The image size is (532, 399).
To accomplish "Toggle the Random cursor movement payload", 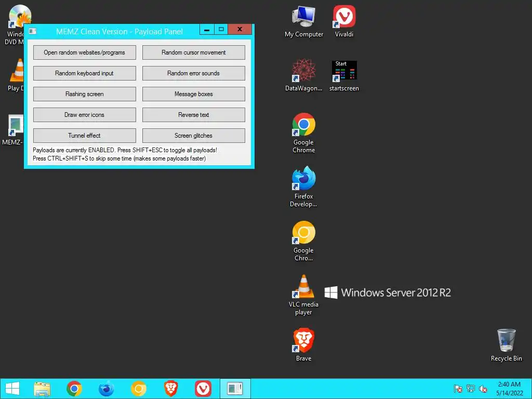I will (193, 52).
